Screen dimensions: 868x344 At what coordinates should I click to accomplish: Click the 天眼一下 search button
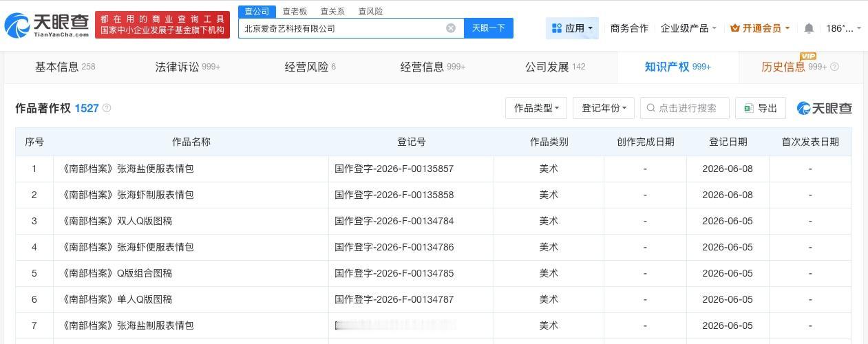coord(489,28)
